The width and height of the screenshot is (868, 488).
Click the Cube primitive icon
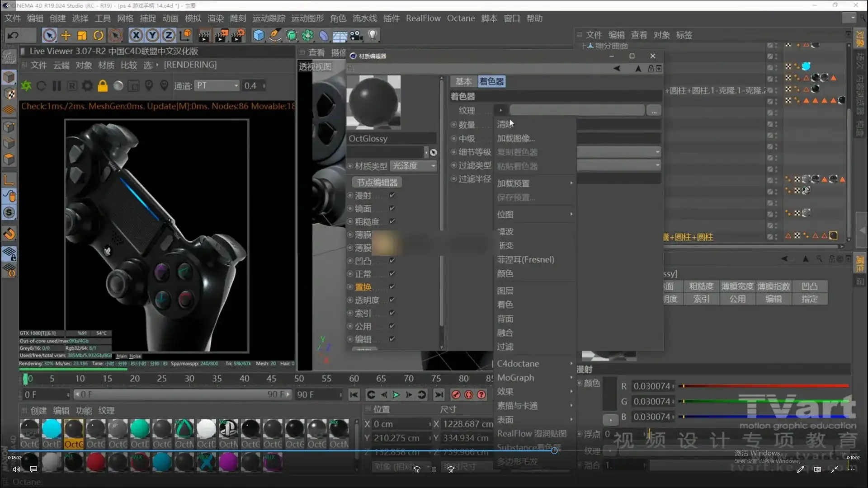tap(259, 35)
